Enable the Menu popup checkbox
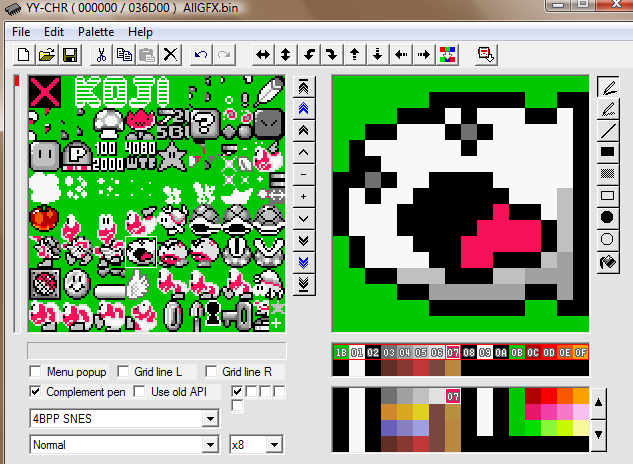The image size is (633, 464). 36,371
